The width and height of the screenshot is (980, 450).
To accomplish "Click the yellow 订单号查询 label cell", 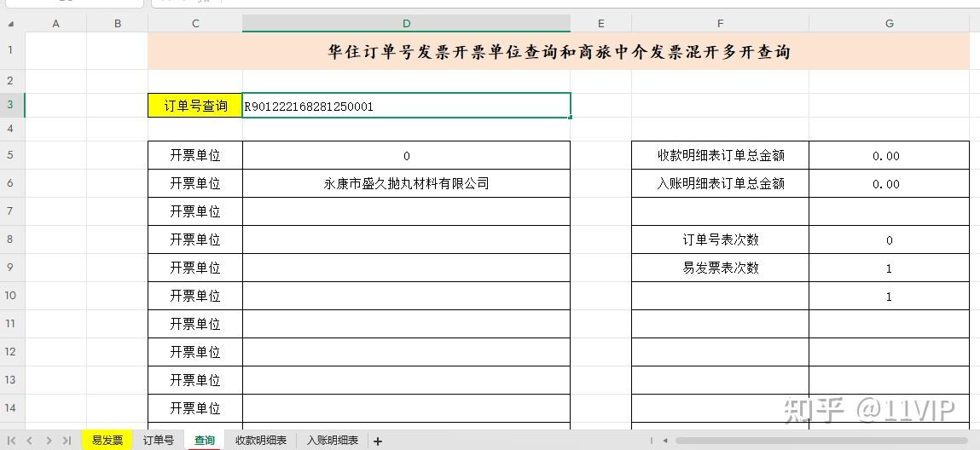I will pos(195,106).
